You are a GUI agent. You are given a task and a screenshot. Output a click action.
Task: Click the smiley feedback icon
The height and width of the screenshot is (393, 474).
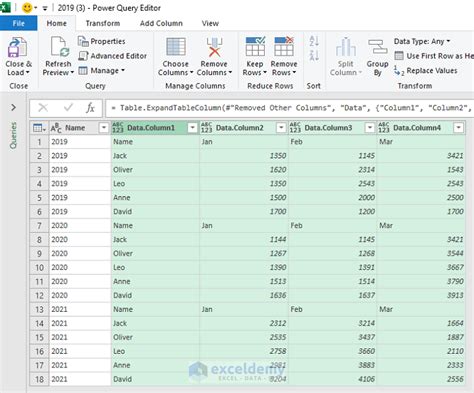27,8
